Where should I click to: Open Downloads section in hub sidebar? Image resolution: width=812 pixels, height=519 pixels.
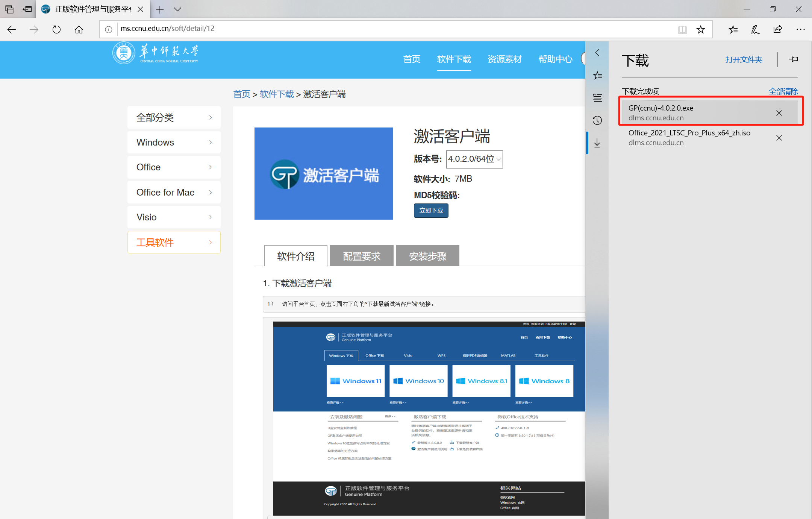click(x=597, y=143)
